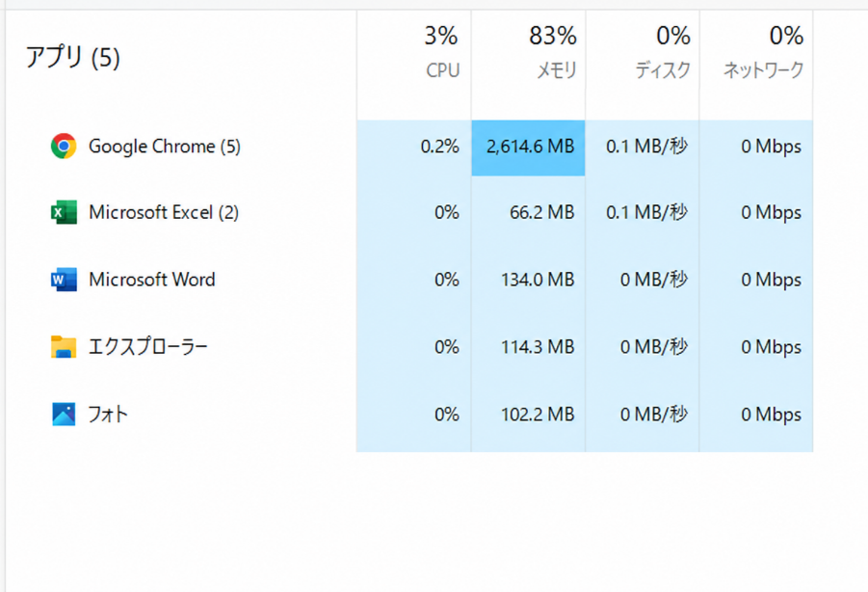The image size is (868, 592).
Task: Select the Google Chrome (5) process row
Action: point(409,147)
